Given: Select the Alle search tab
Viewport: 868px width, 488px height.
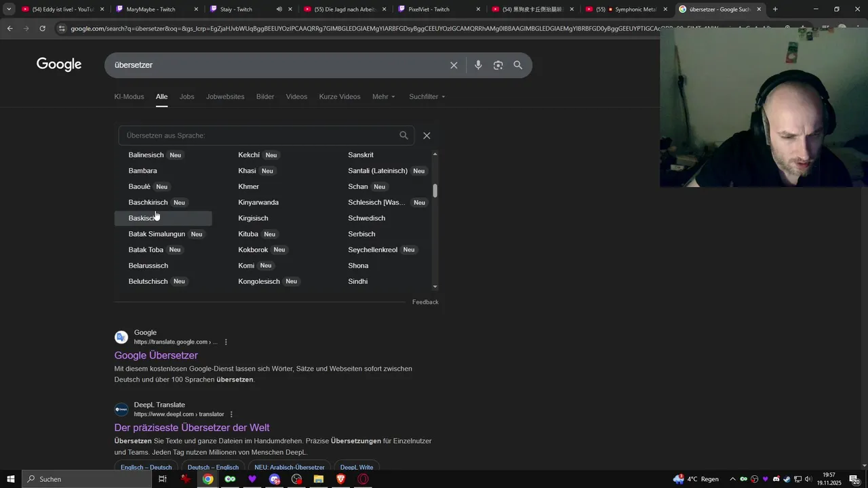Looking at the screenshot, I should tap(161, 97).
